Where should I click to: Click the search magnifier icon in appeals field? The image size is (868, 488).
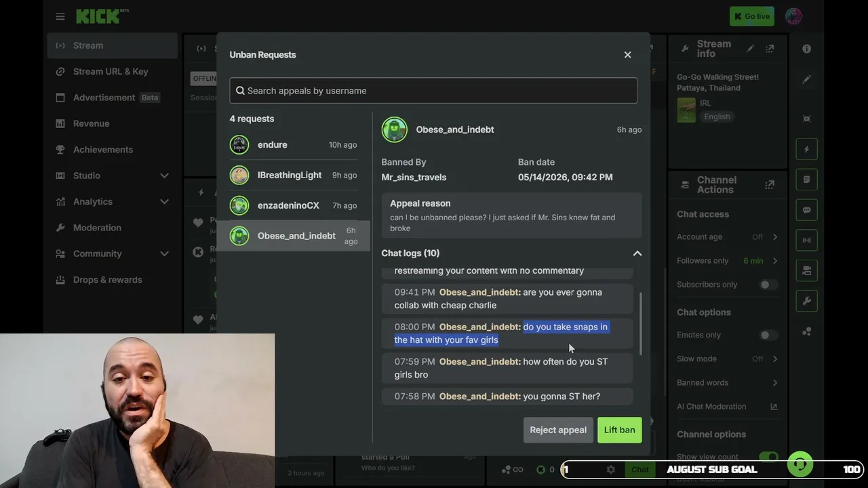click(240, 91)
